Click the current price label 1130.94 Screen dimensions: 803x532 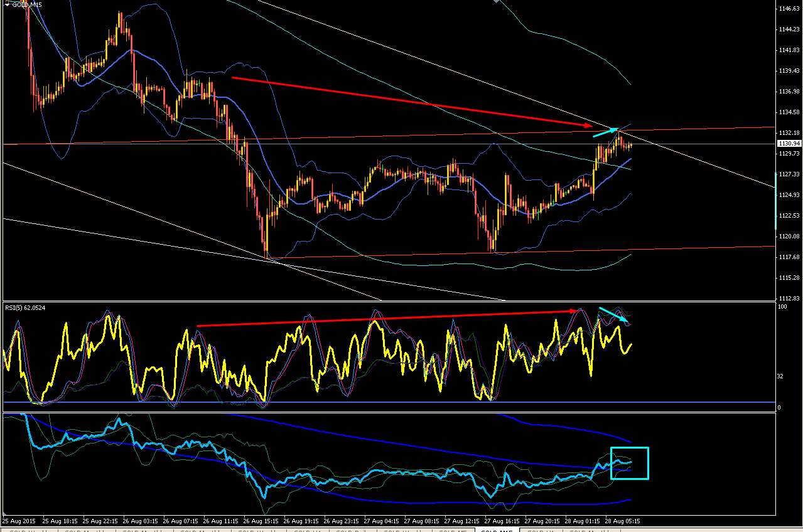pyautogui.click(x=789, y=144)
